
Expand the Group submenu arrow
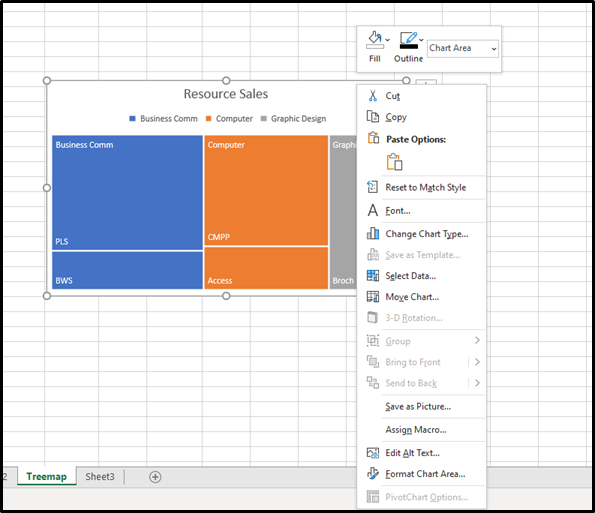click(477, 341)
